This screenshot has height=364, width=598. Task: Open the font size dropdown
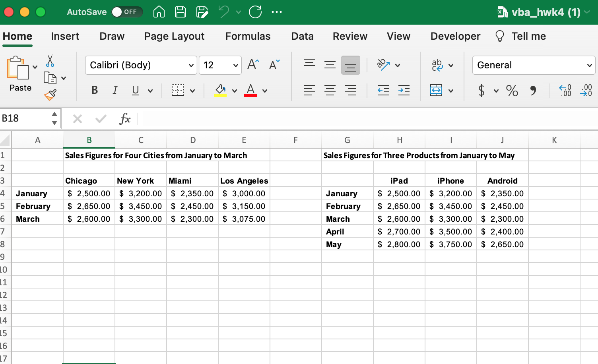click(x=235, y=65)
